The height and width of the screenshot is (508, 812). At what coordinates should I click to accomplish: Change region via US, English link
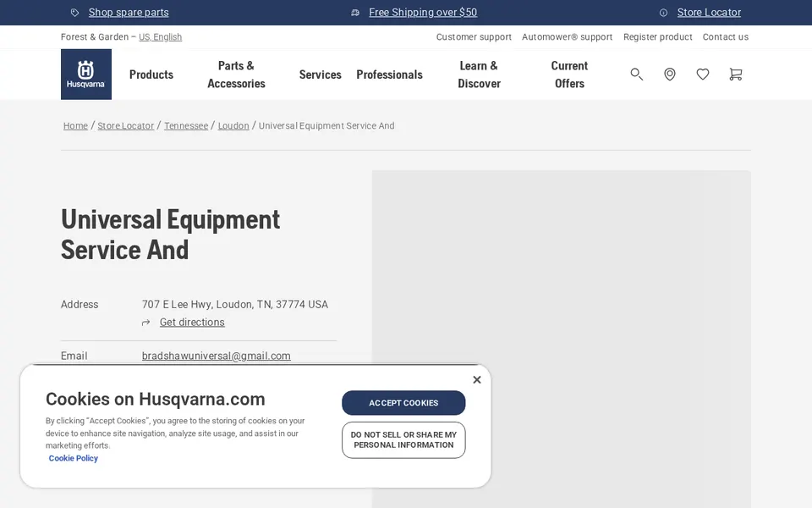160,36
